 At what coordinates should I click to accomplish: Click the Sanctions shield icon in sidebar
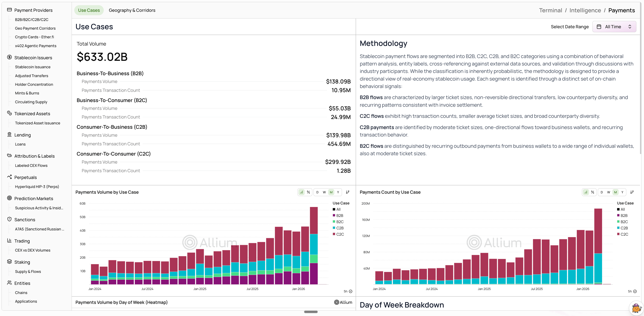(10, 219)
